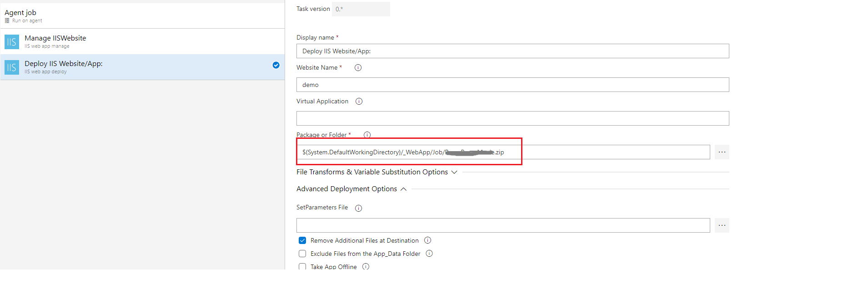The image size is (868, 295).
Task: Click the Website Name input field
Action: 512,85
